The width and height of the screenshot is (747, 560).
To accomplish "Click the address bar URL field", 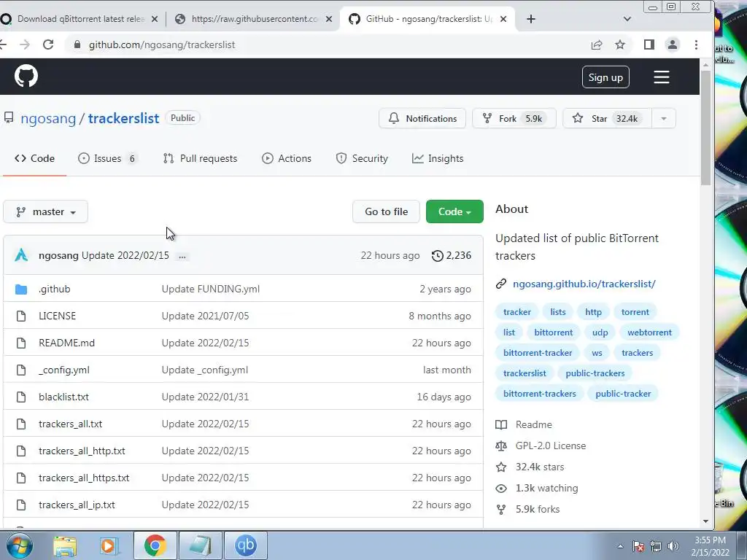I will 329,44.
